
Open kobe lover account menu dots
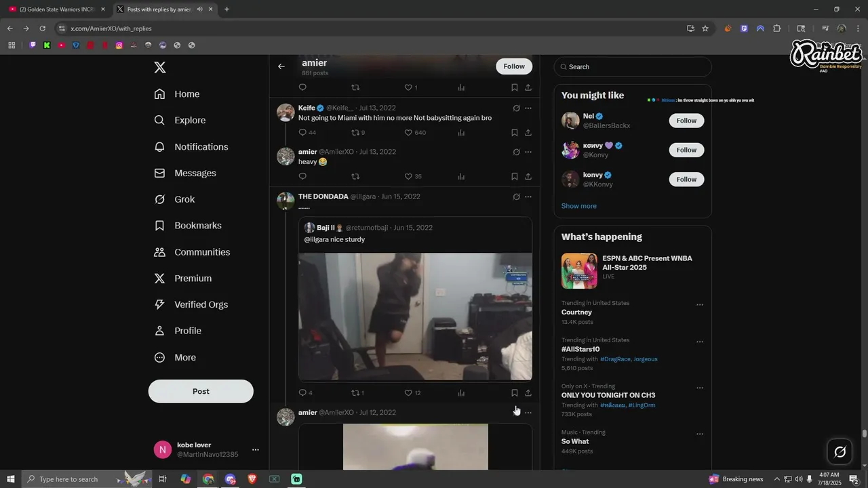(x=255, y=449)
